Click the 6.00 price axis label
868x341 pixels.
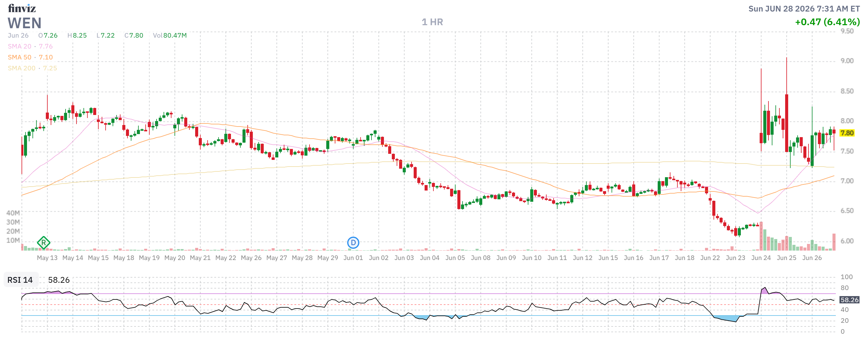pyautogui.click(x=847, y=241)
